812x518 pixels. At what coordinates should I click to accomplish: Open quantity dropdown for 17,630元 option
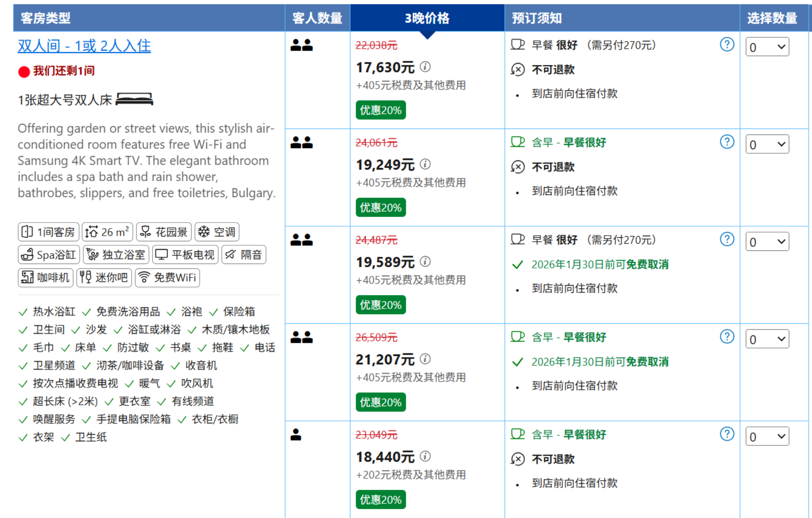coord(767,47)
